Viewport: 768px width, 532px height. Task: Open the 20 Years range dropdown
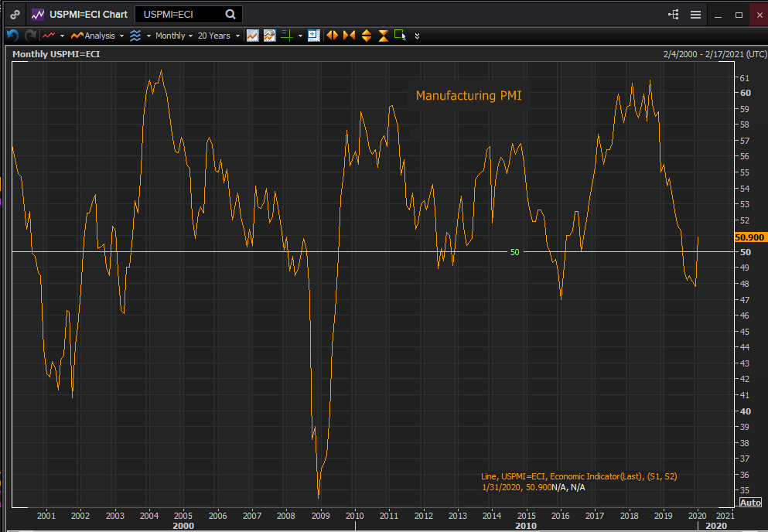tap(217, 36)
